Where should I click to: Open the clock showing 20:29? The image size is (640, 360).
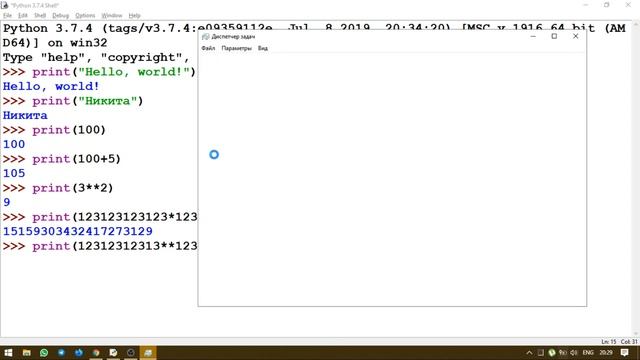(x=606, y=353)
